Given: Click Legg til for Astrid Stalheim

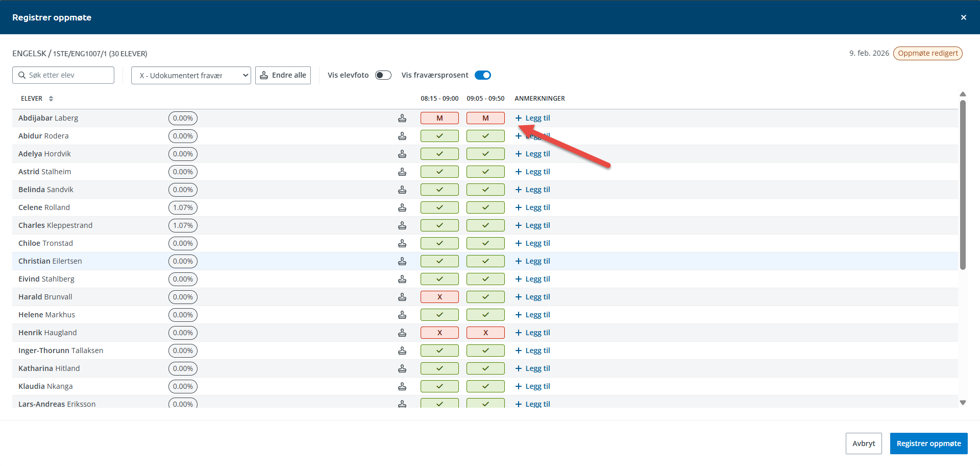Looking at the screenshot, I should (x=533, y=172).
